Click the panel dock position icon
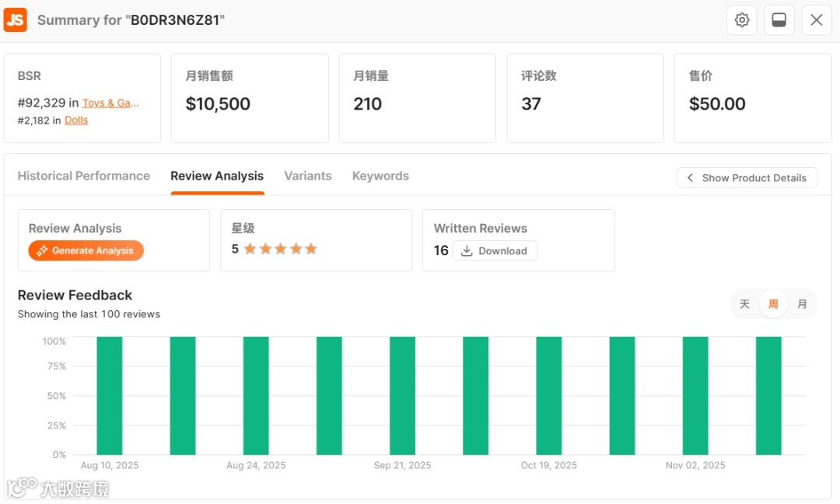Image resolution: width=840 pixels, height=504 pixels. coord(779,20)
